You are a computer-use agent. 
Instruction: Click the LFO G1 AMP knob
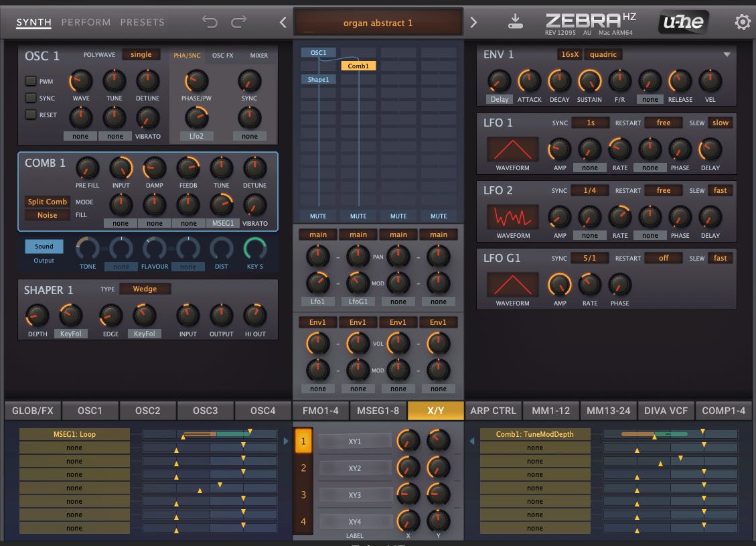pyautogui.click(x=560, y=285)
